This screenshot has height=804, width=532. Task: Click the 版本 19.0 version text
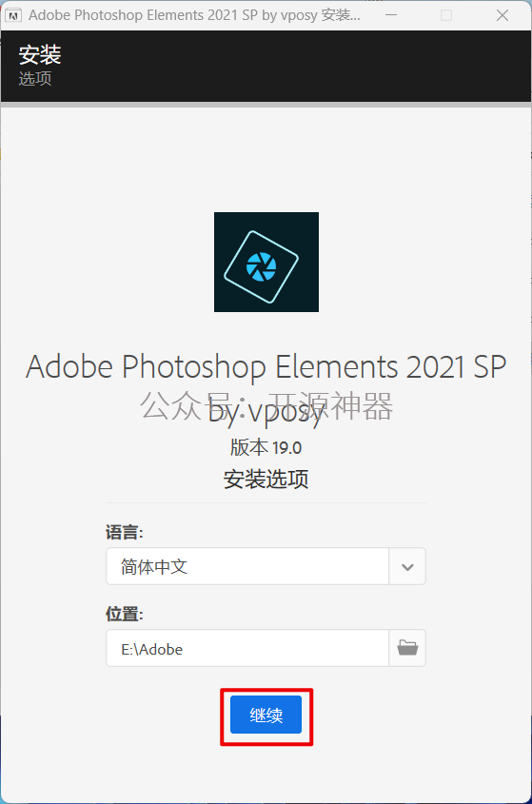266,447
